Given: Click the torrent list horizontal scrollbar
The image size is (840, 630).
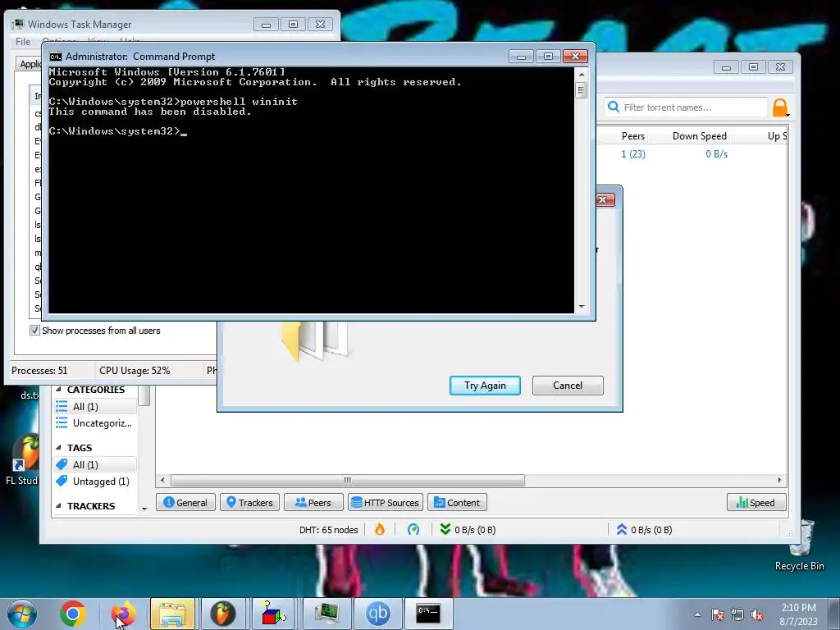Looking at the screenshot, I should [x=348, y=480].
